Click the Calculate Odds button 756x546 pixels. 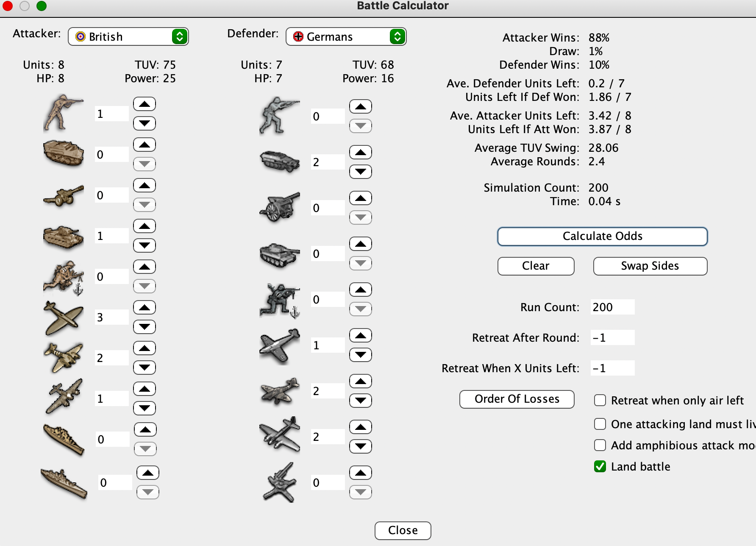(602, 236)
